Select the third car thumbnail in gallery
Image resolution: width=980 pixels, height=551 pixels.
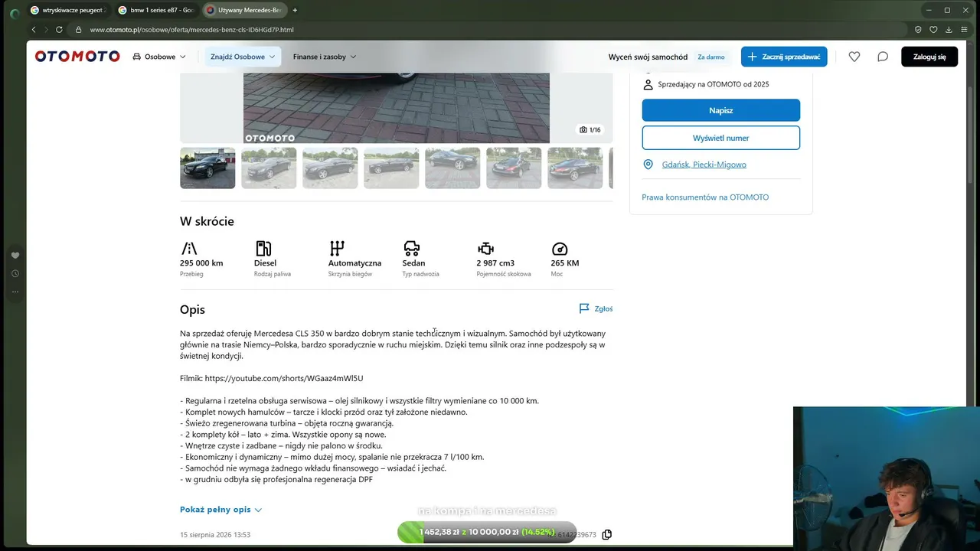coord(330,168)
